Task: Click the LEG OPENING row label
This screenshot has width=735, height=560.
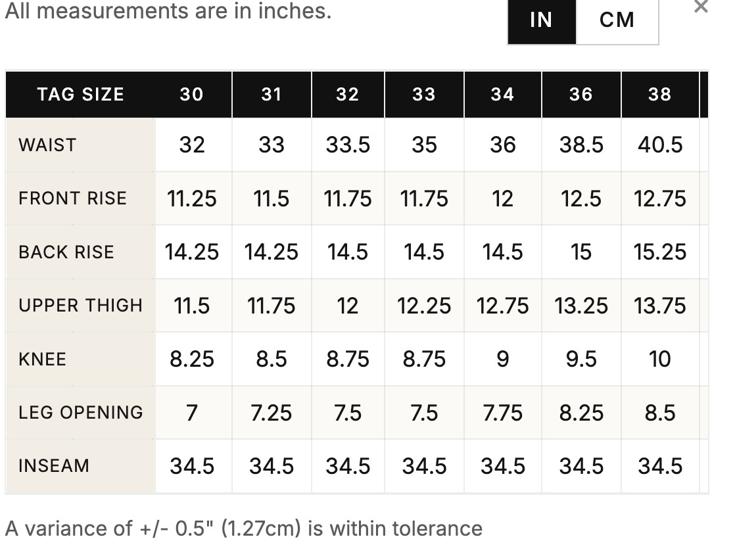Action: click(81, 413)
